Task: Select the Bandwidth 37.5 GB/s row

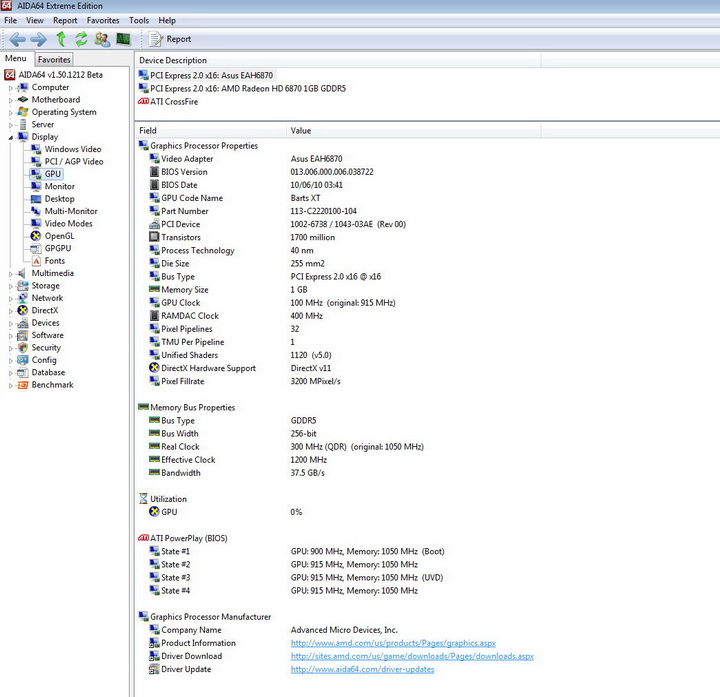Action: (x=236, y=473)
